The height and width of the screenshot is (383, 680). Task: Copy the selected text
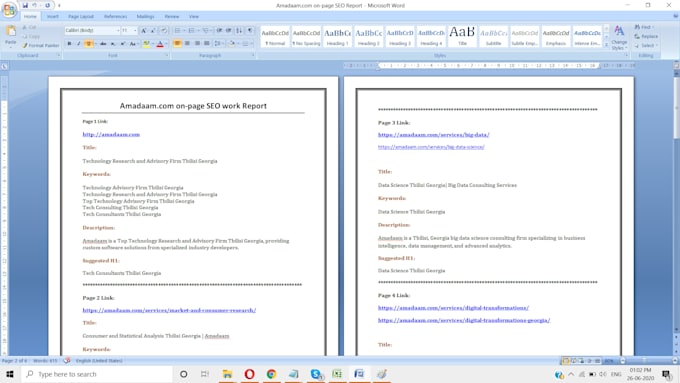pyautogui.click(x=30, y=36)
